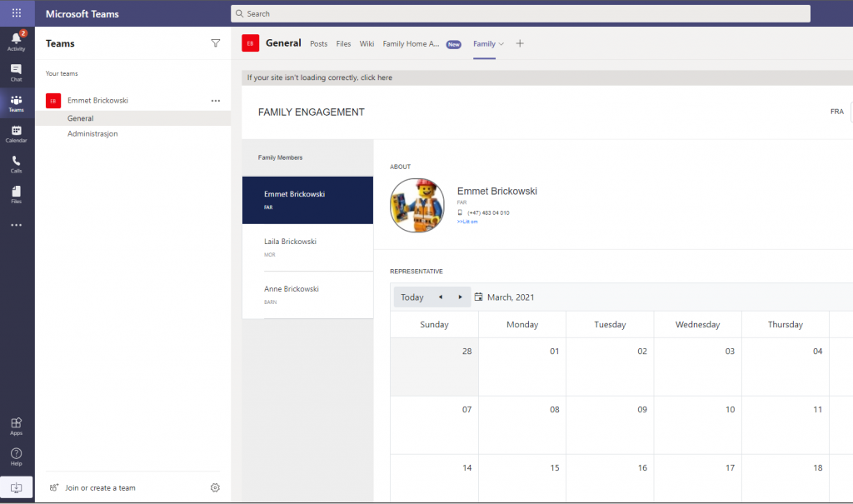Open the Chat icon in sidebar
Viewport: 853px width, 504px height.
17,73
